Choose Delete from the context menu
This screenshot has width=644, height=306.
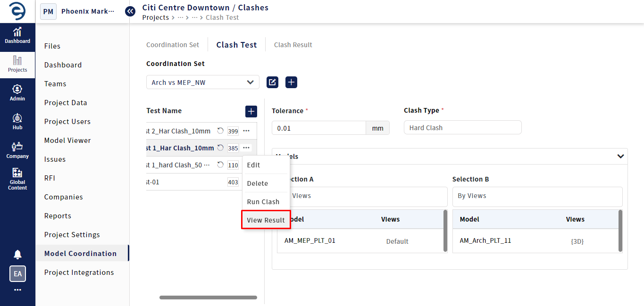[266, 183]
